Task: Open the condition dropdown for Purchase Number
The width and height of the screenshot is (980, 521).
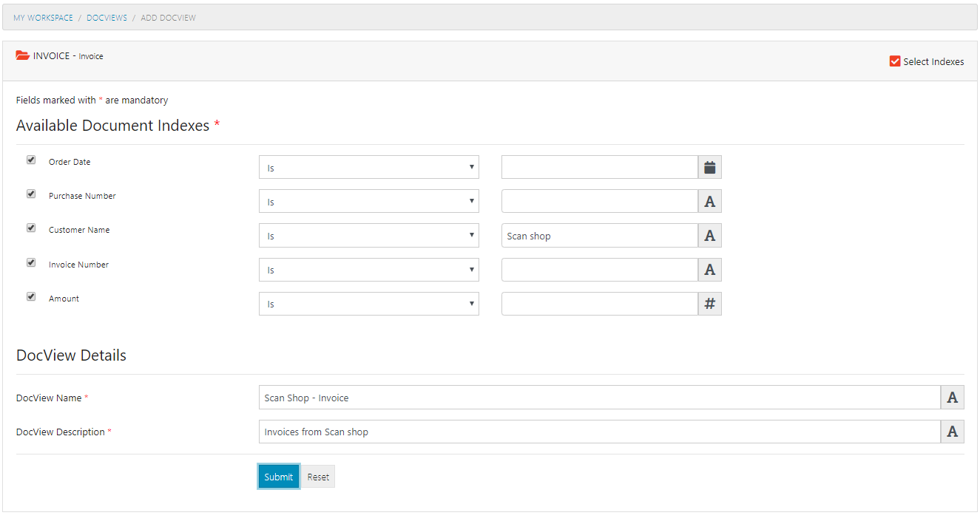Action: (368, 200)
